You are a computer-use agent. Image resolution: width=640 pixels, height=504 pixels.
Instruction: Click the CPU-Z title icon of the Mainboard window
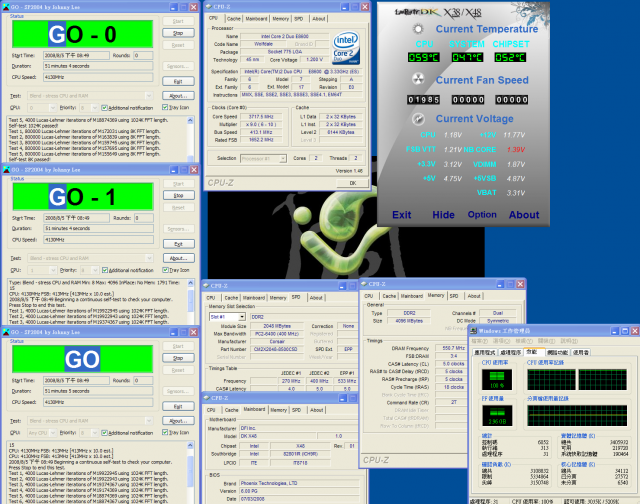[x=206, y=398]
